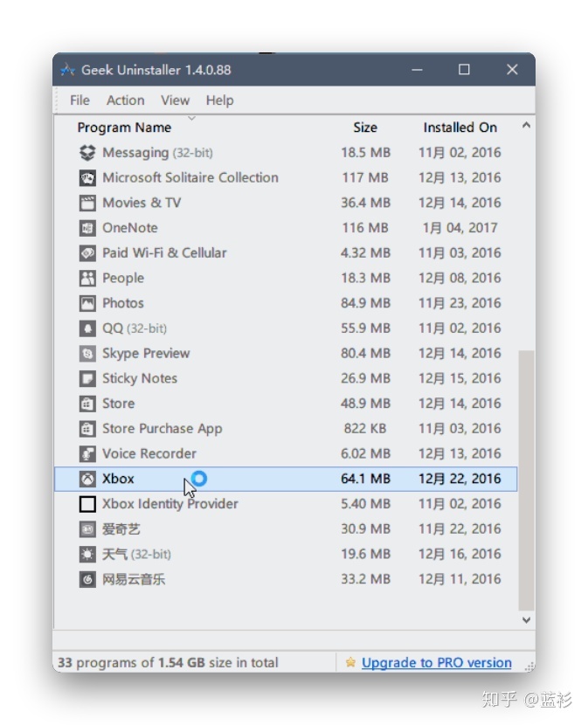Open the Action menu
Image resolution: width=588 pixels, height=725 pixels.
[x=126, y=100]
